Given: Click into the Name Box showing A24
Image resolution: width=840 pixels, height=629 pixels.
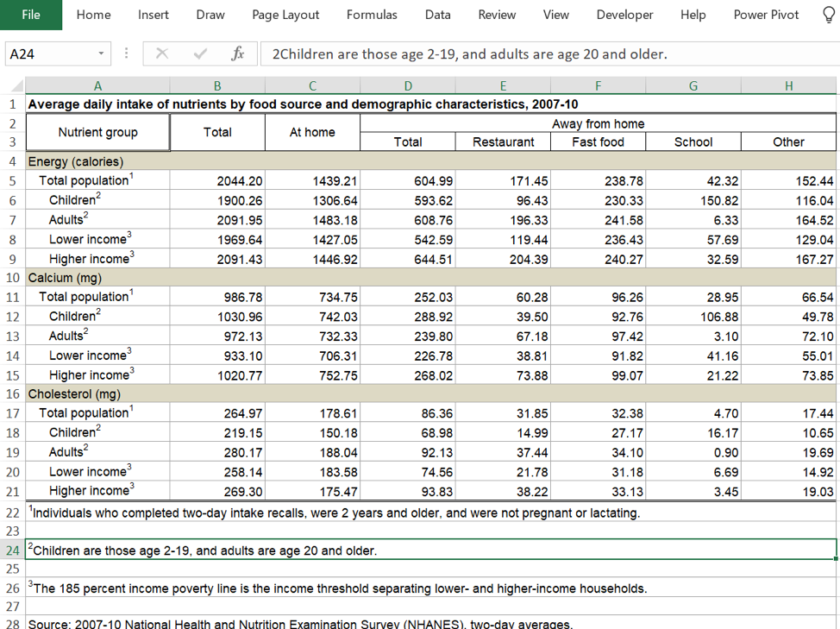Looking at the screenshot, I should pyautogui.click(x=50, y=53).
